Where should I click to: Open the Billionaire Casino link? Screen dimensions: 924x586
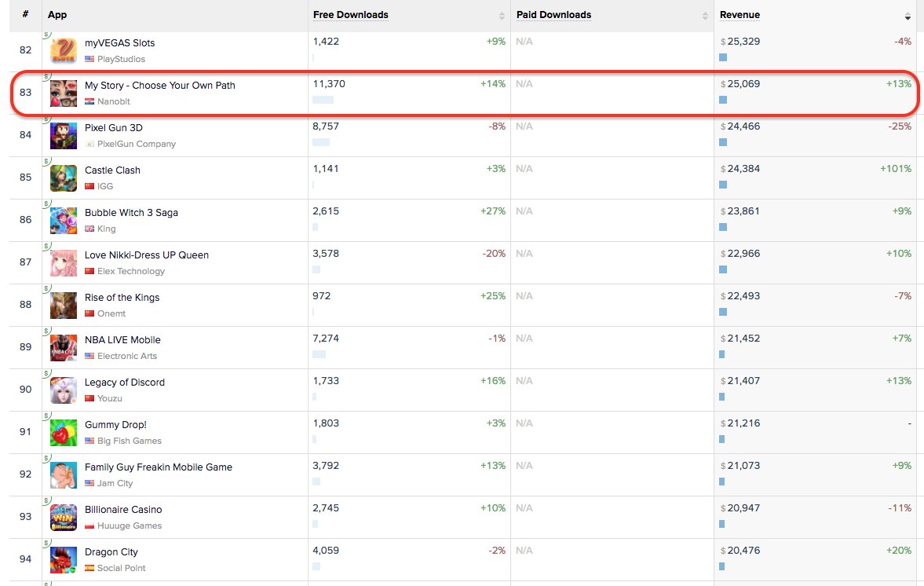pyautogui.click(x=123, y=510)
